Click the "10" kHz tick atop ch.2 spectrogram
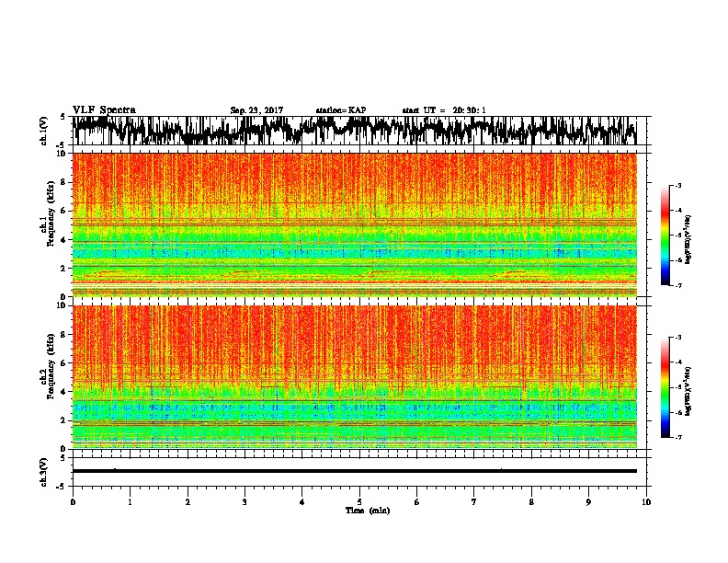Image resolution: width=728 pixels, height=563 pixels. coord(63,305)
